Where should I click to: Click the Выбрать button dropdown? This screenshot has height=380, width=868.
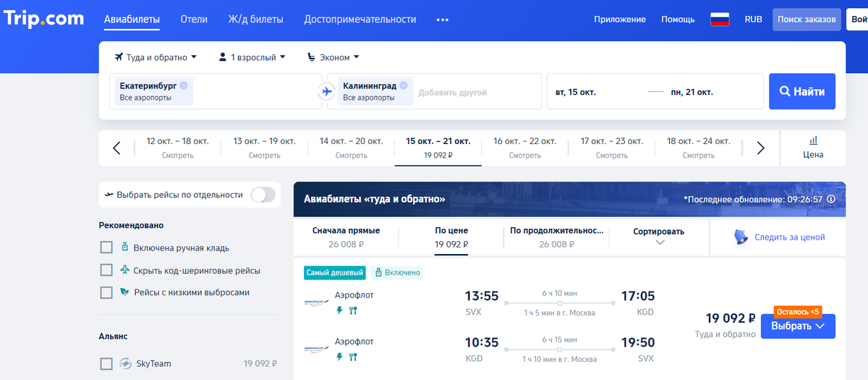pyautogui.click(x=798, y=326)
